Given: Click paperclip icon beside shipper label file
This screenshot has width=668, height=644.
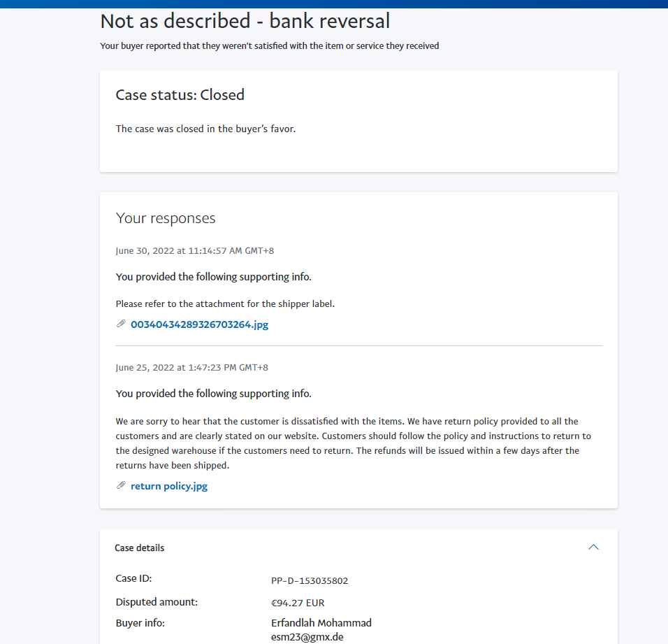Looking at the screenshot, I should pyautogui.click(x=121, y=324).
